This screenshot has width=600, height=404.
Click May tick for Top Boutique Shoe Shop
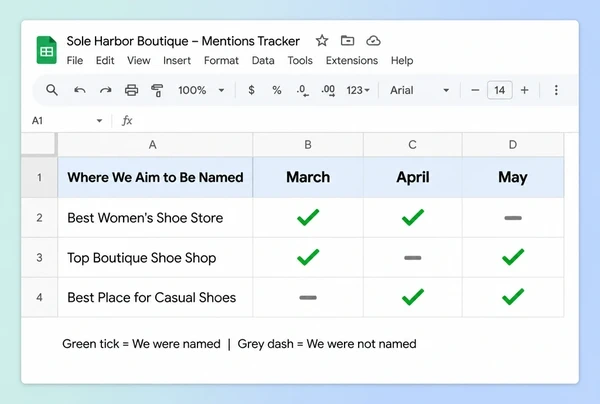[513, 257]
